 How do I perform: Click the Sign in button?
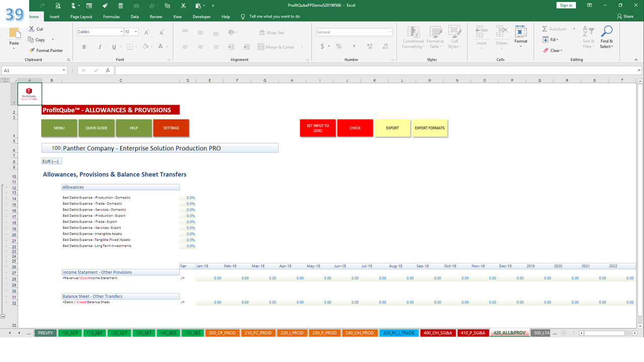pyautogui.click(x=566, y=5)
